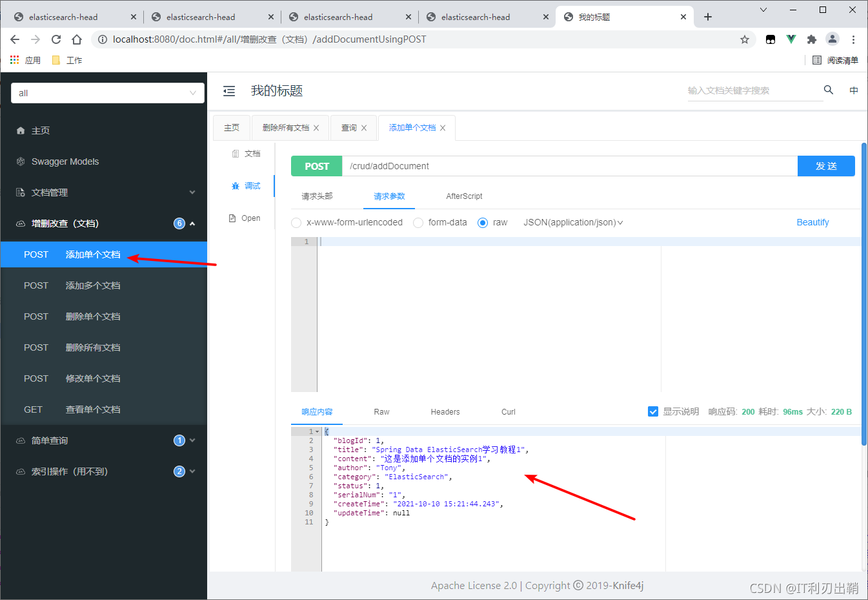Click the Beautify link
The height and width of the screenshot is (600, 868).
812,222
